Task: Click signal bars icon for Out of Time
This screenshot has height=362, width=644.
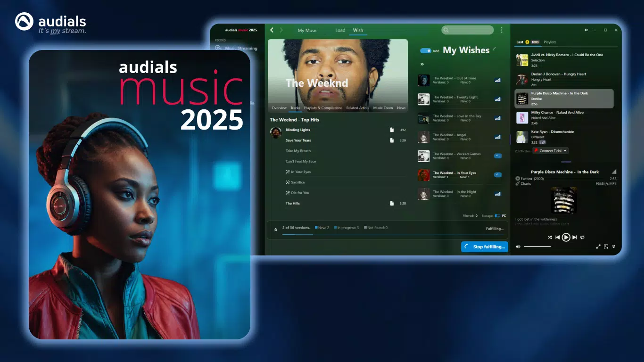Action: (x=497, y=81)
